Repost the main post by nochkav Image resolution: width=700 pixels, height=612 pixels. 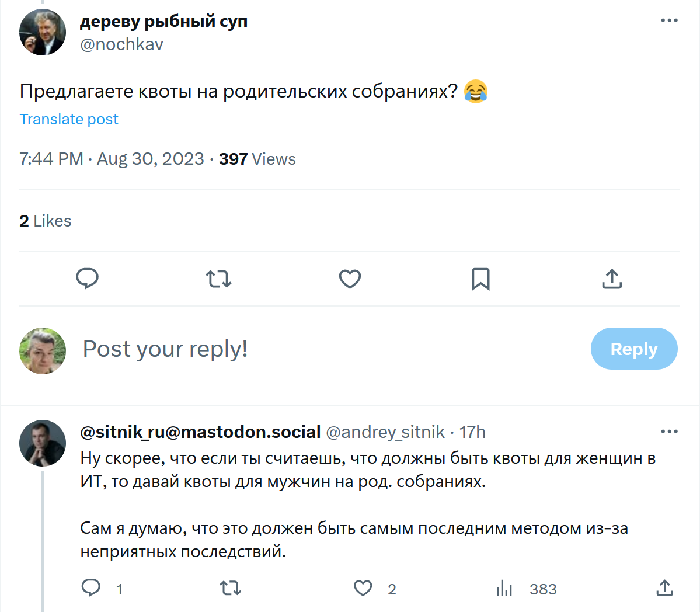pos(218,279)
